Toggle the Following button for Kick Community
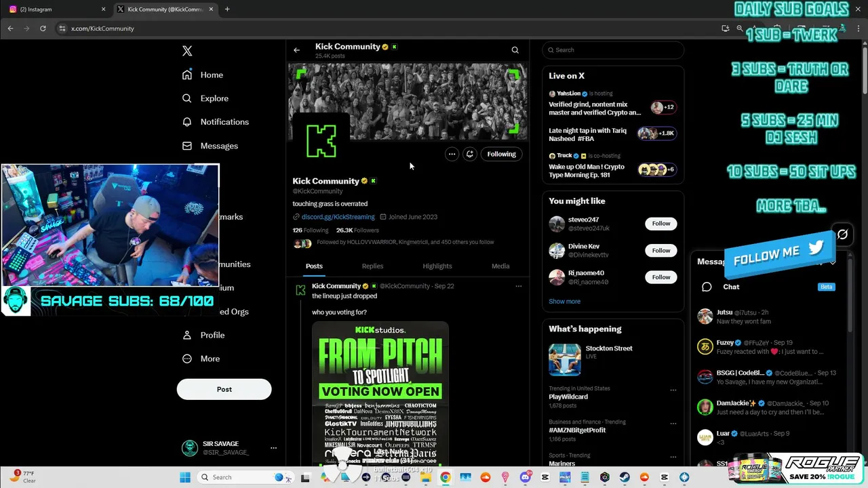 501,154
